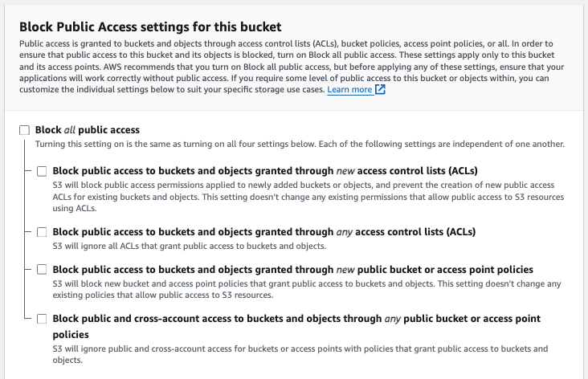Image resolution: width=588 pixels, height=379 pixels.
Task: Click the 'Block Public Access settings for this bucket' heading
Action: [150, 27]
